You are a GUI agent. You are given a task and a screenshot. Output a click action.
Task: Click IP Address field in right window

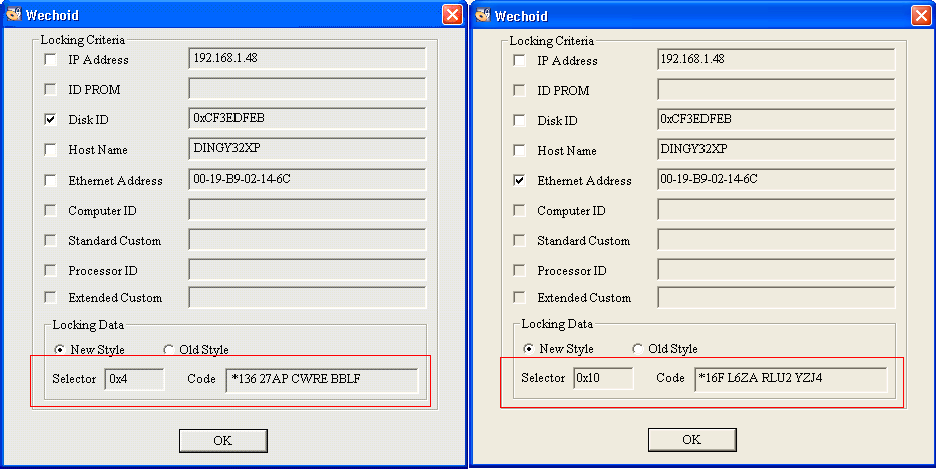(x=776, y=60)
